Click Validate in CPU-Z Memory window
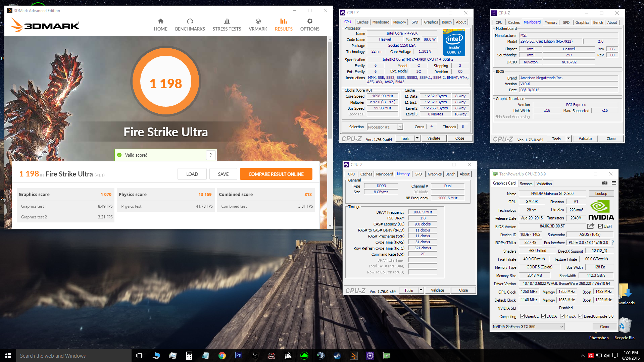 click(x=437, y=290)
